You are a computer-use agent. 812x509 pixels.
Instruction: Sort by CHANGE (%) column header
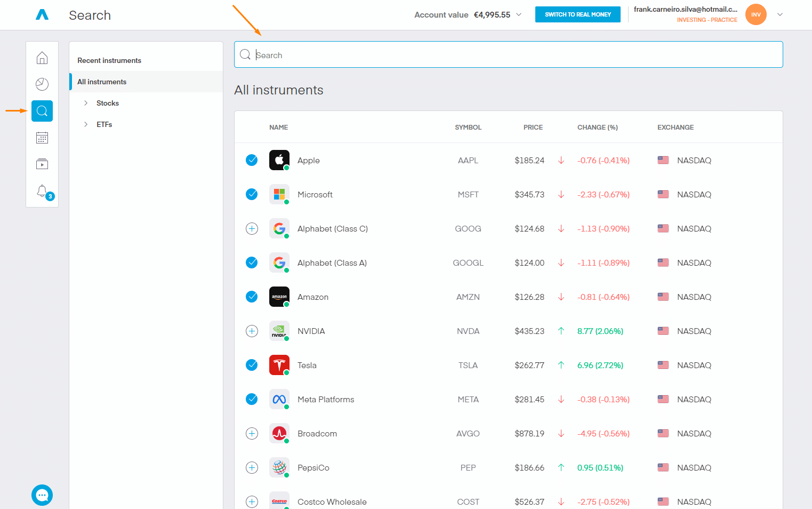coord(598,128)
